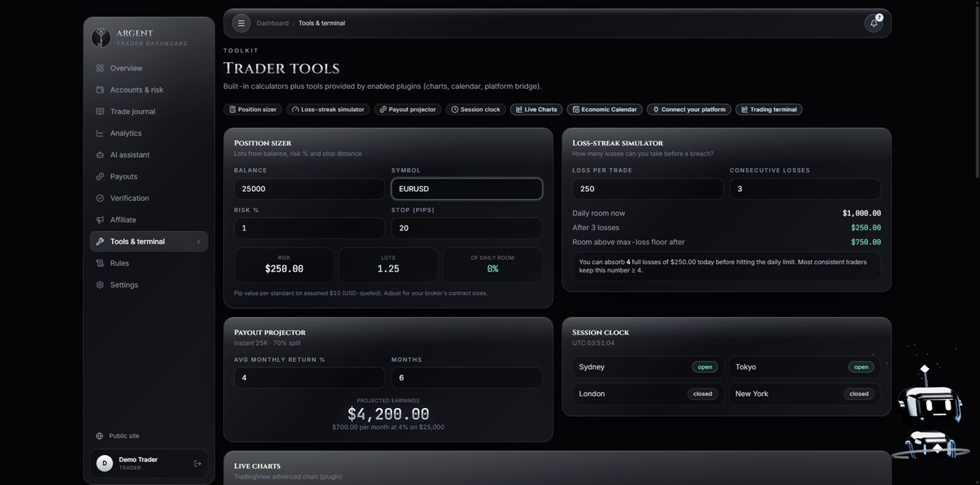This screenshot has height=485, width=980.
Task: Select the Connect your platform chip
Action: click(x=689, y=109)
